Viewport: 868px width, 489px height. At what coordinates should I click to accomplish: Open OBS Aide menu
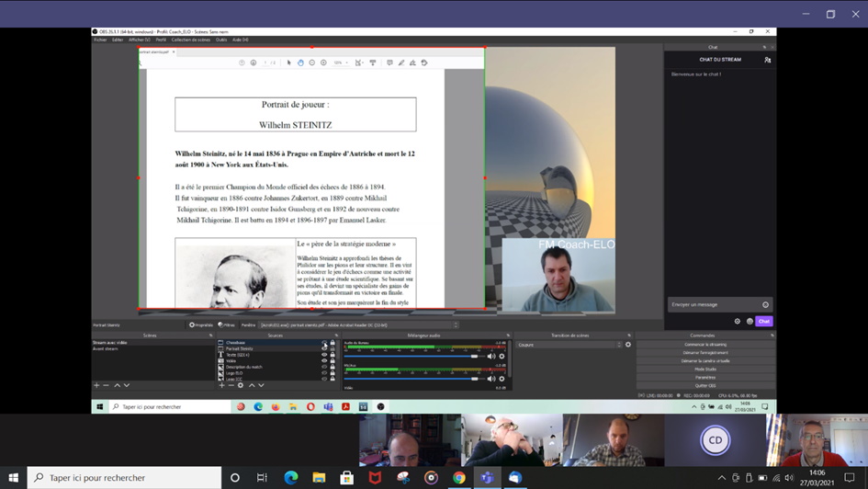coord(241,40)
